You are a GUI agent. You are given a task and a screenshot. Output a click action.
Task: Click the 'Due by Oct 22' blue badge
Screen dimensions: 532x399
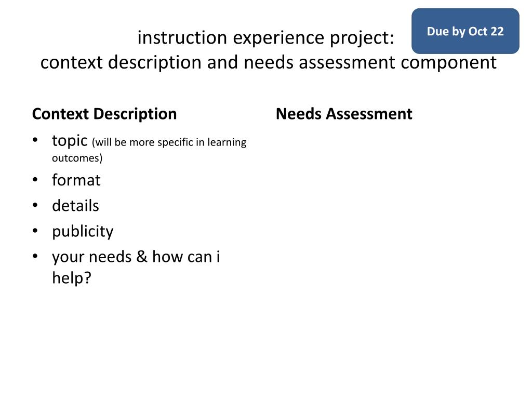465,31
